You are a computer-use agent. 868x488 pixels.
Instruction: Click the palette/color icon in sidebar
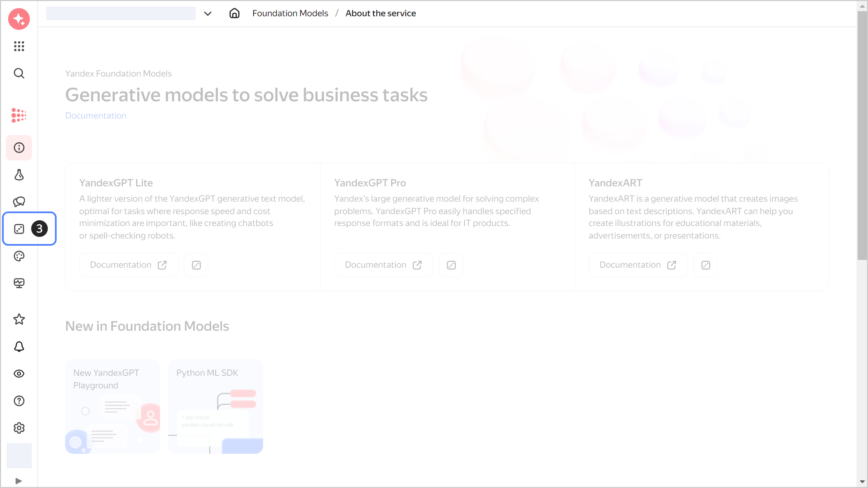pos(19,256)
